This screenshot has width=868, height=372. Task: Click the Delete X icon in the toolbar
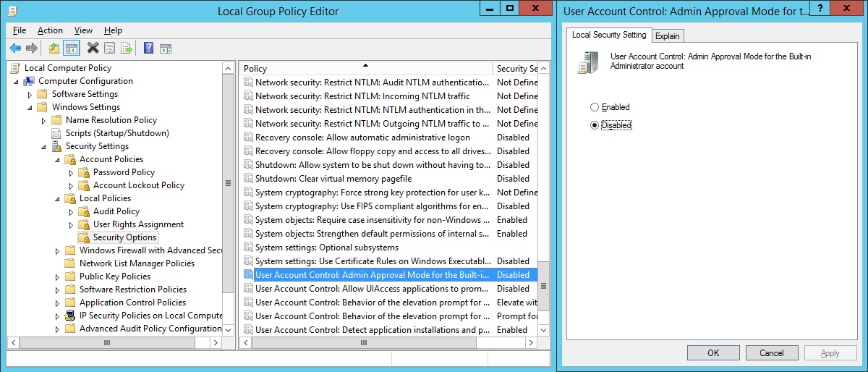click(x=93, y=48)
